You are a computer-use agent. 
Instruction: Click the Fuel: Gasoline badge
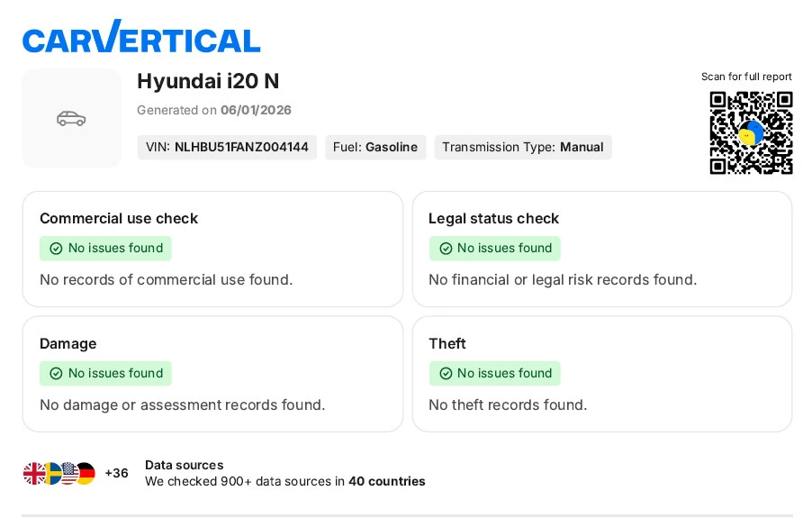[x=375, y=147]
